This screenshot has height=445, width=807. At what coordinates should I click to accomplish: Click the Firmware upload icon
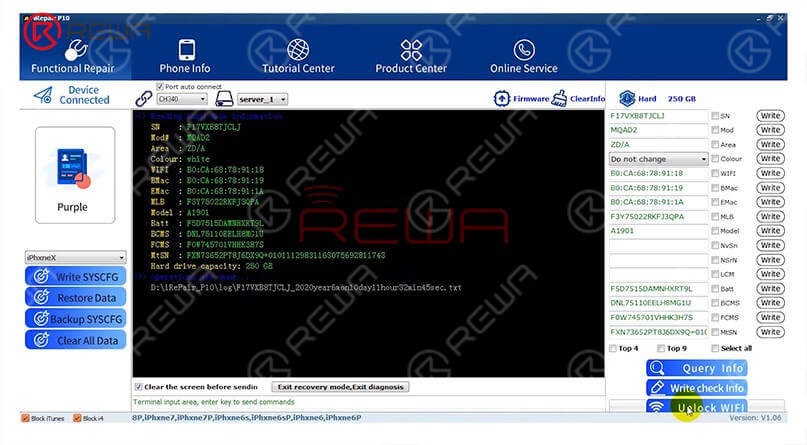point(502,98)
